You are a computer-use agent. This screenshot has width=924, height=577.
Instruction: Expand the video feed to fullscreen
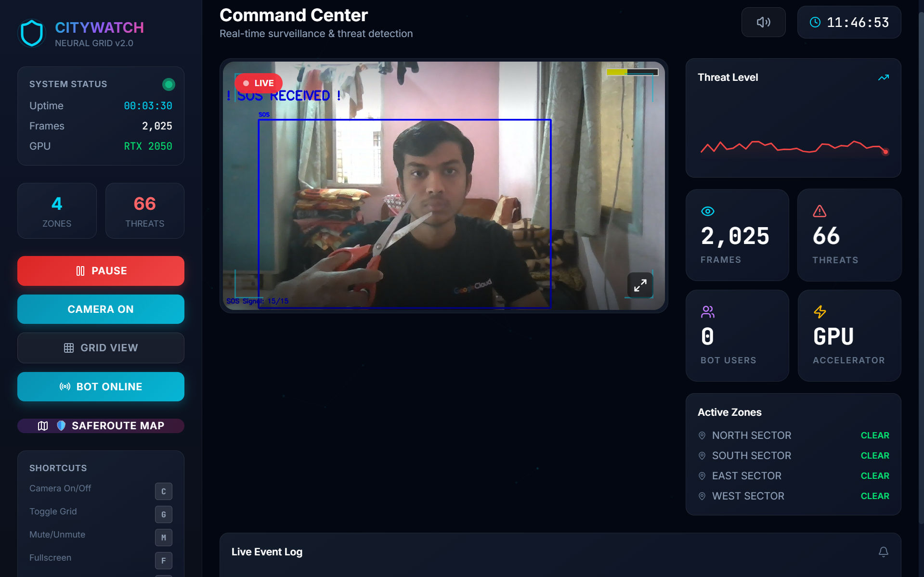pos(640,285)
